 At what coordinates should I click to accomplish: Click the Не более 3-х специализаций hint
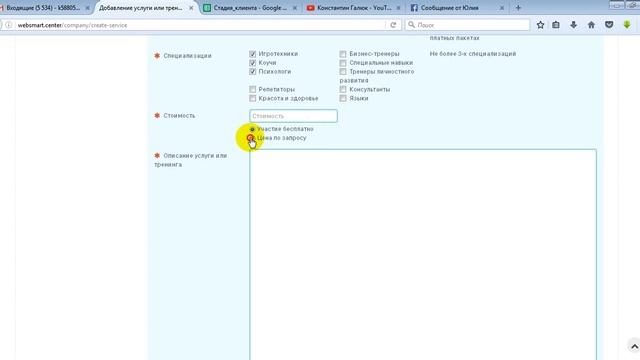[473, 54]
